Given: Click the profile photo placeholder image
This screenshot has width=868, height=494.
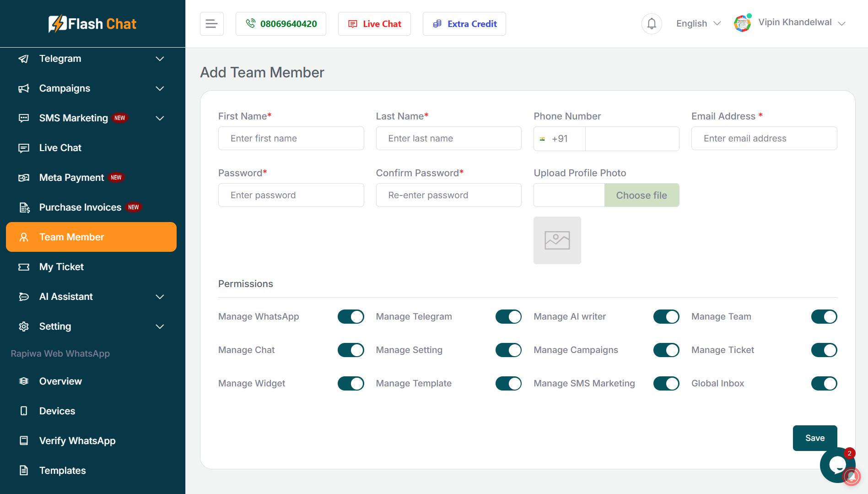Looking at the screenshot, I should pyautogui.click(x=557, y=240).
